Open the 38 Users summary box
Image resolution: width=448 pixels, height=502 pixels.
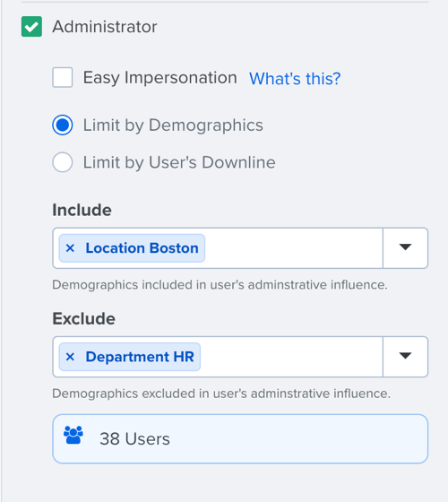[240, 438]
